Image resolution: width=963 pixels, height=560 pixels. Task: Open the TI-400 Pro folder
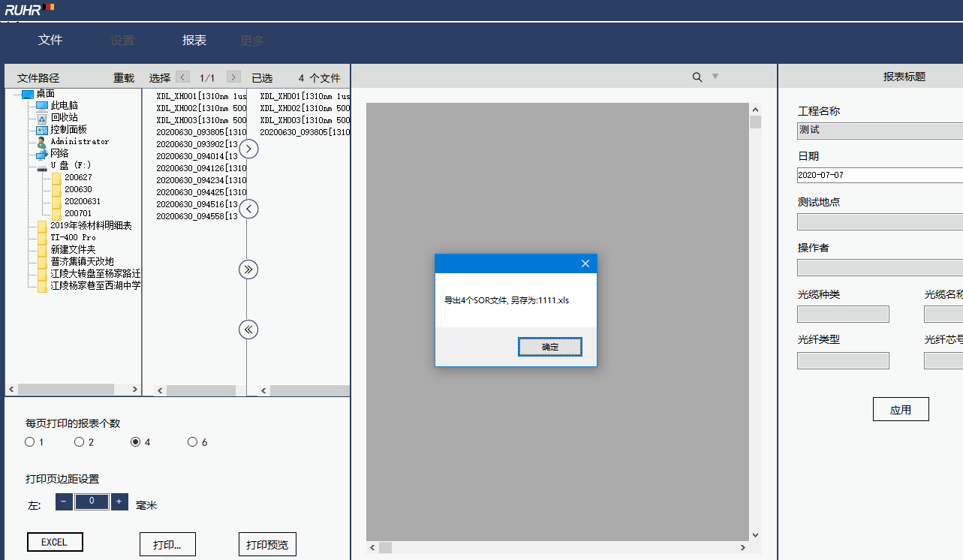(73, 237)
